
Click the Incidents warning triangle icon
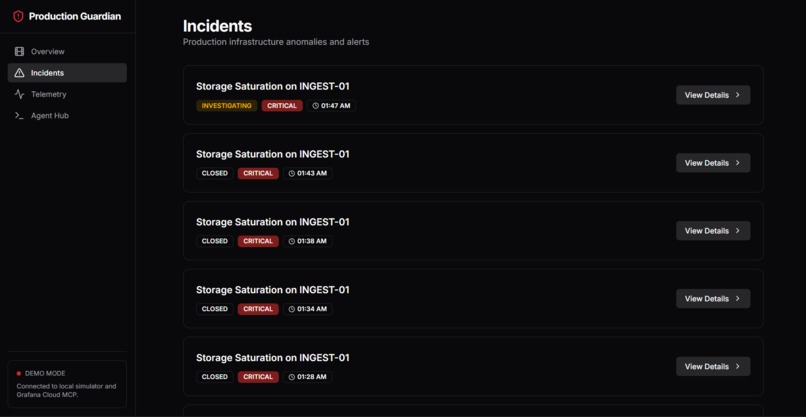pyautogui.click(x=20, y=73)
